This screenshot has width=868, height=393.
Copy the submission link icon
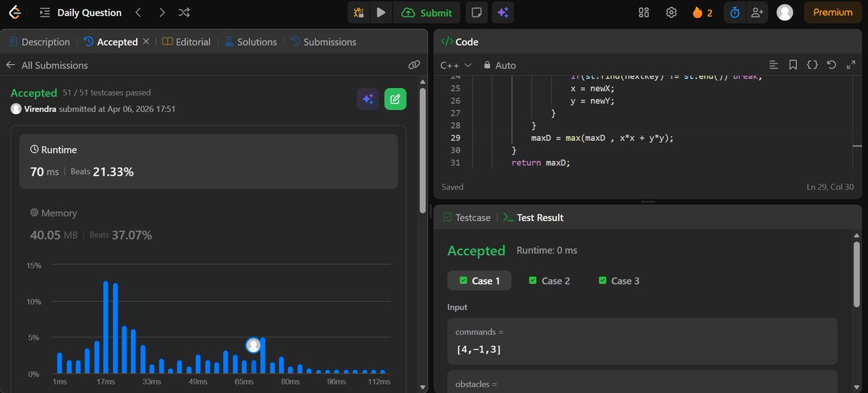click(x=414, y=65)
